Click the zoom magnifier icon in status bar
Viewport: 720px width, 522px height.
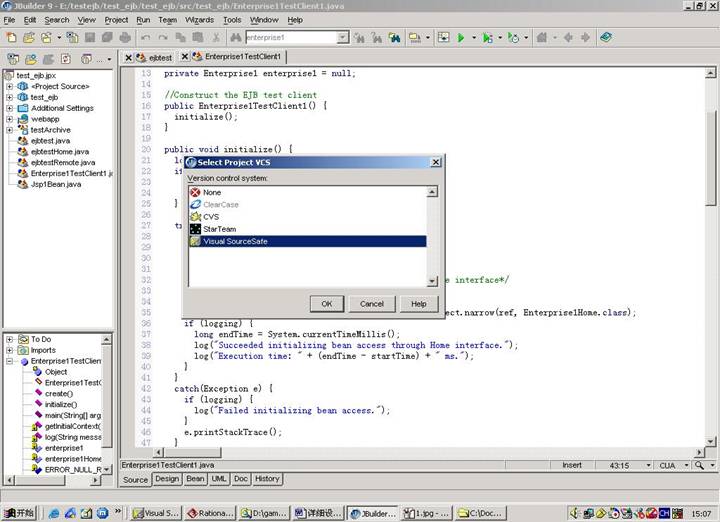tap(699, 465)
